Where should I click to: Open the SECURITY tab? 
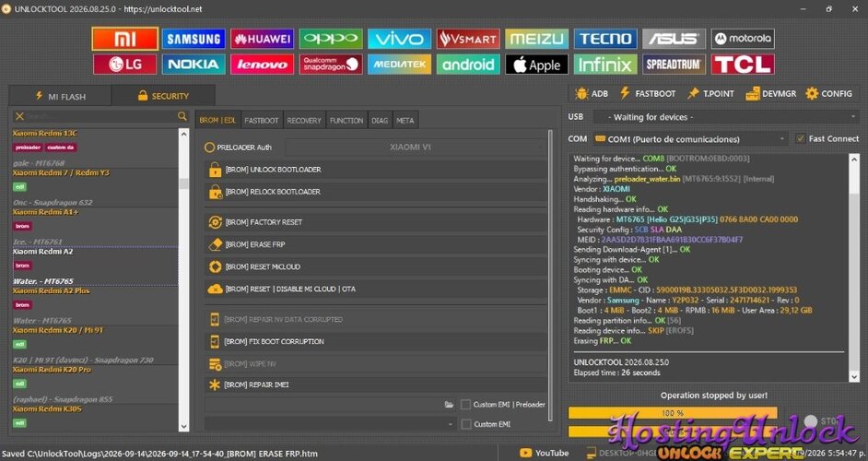point(163,96)
